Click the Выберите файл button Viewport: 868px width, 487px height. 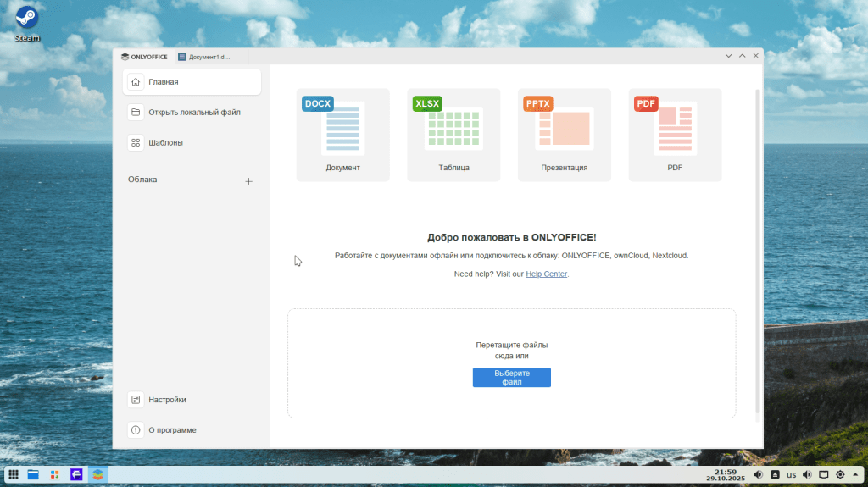pos(511,378)
